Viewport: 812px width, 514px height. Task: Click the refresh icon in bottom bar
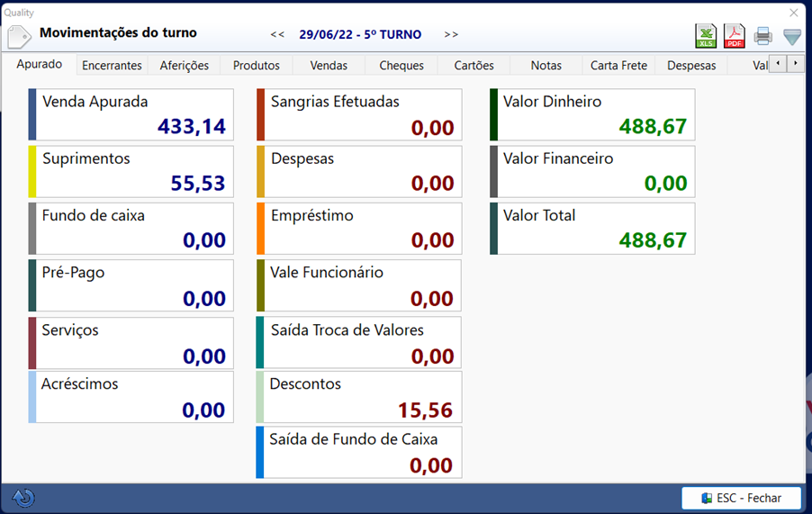coord(23,498)
